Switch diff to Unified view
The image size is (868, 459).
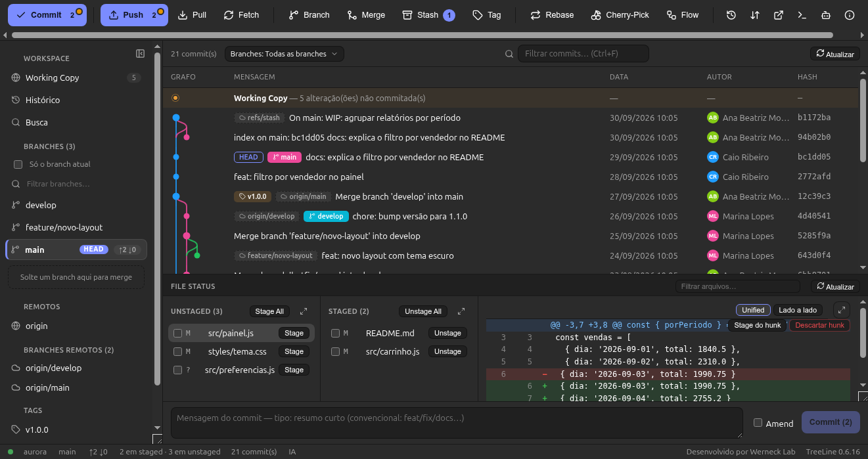click(753, 310)
